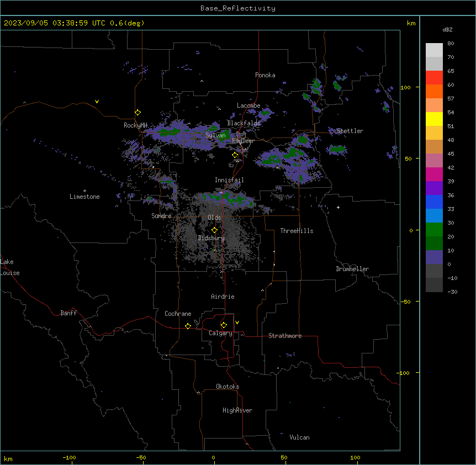Click the white plus marker north of Drumheller
The image size is (476, 465).
click(x=338, y=207)
